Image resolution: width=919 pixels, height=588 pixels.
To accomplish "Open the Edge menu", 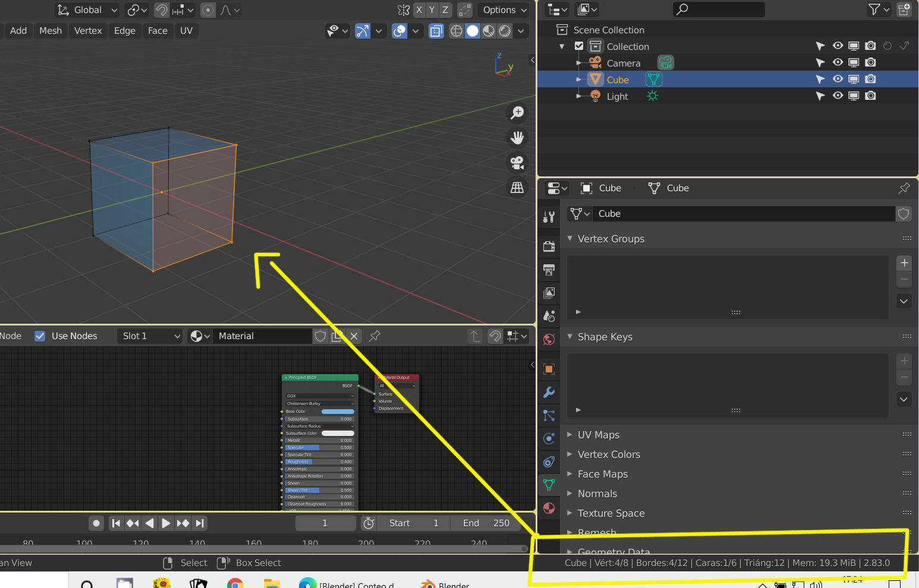I will coord(125,31).
